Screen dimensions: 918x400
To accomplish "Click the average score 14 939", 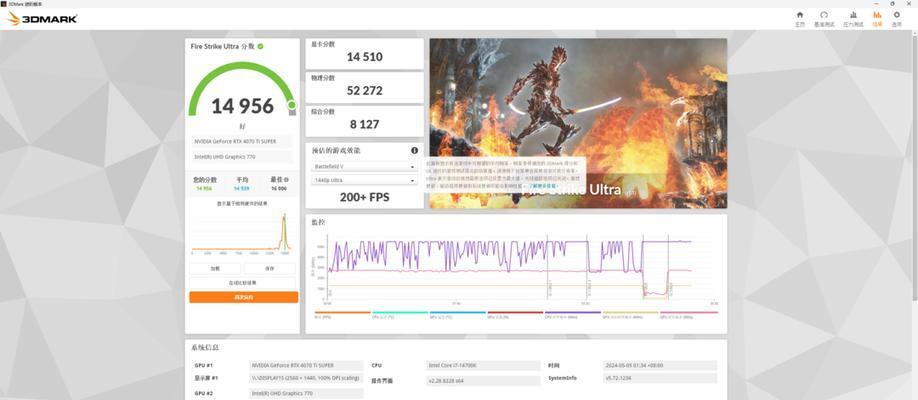I will coord(241,189).
